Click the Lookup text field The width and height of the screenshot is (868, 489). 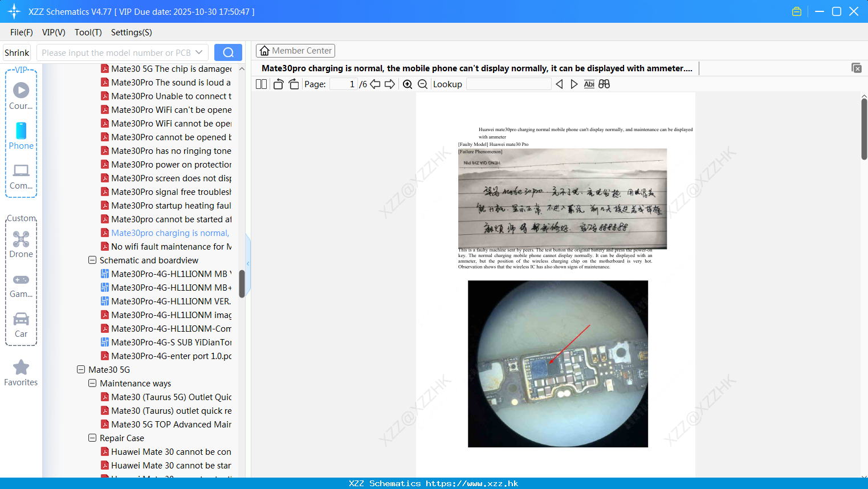[x=508, y=84]
